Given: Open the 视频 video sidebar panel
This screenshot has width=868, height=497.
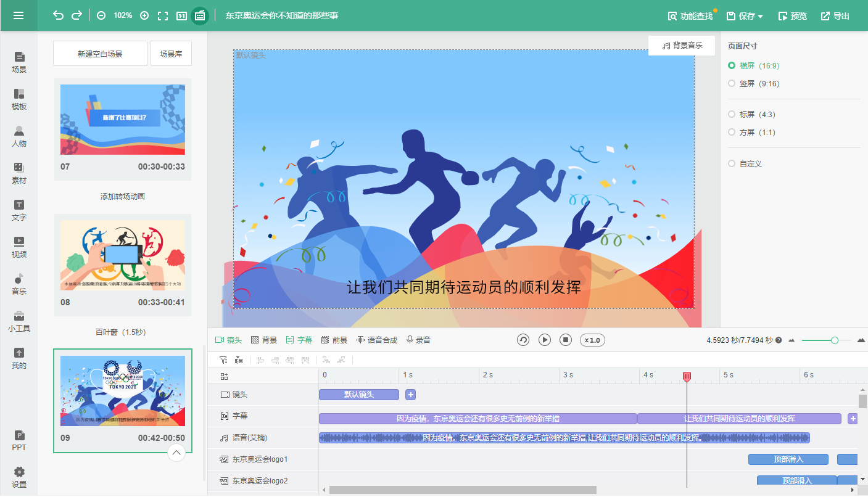Looking at the screenshot, I should click(x=19, y=247).
